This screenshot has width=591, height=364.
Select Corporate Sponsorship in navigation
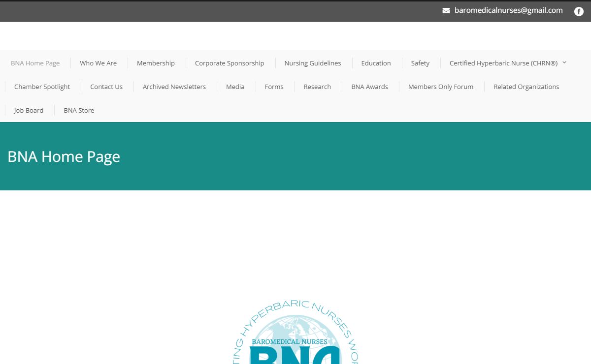tap(230, 63)
